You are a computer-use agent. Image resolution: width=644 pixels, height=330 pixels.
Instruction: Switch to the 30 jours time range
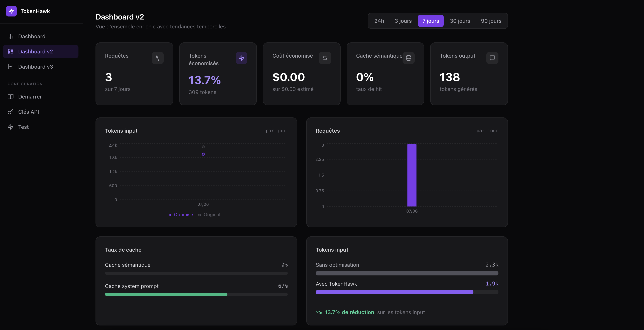click(460, 21)
